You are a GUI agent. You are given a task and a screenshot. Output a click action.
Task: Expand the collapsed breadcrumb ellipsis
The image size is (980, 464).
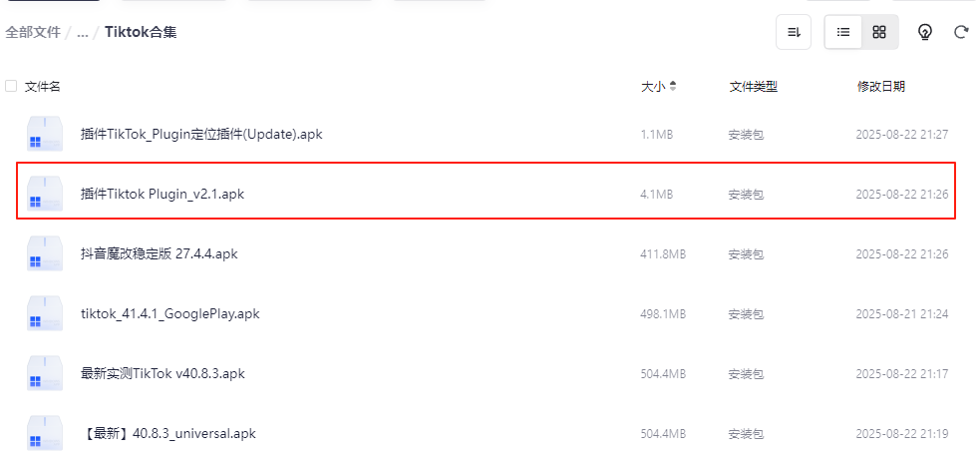83,32
